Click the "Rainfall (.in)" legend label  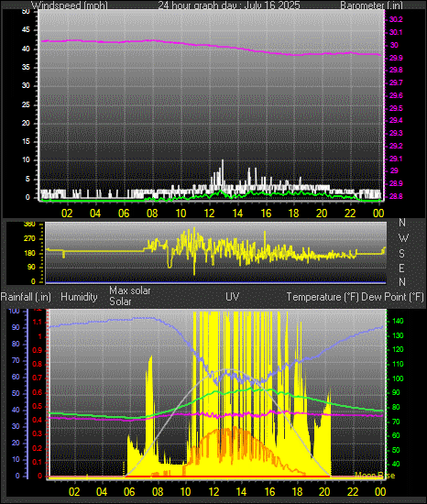tap(26, 297)
